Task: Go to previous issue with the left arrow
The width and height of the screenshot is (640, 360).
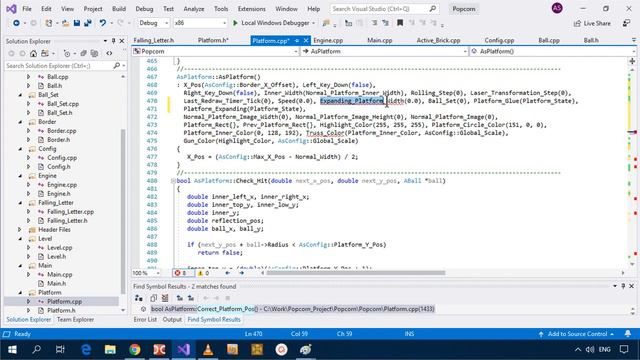Action: coord(228,273)
